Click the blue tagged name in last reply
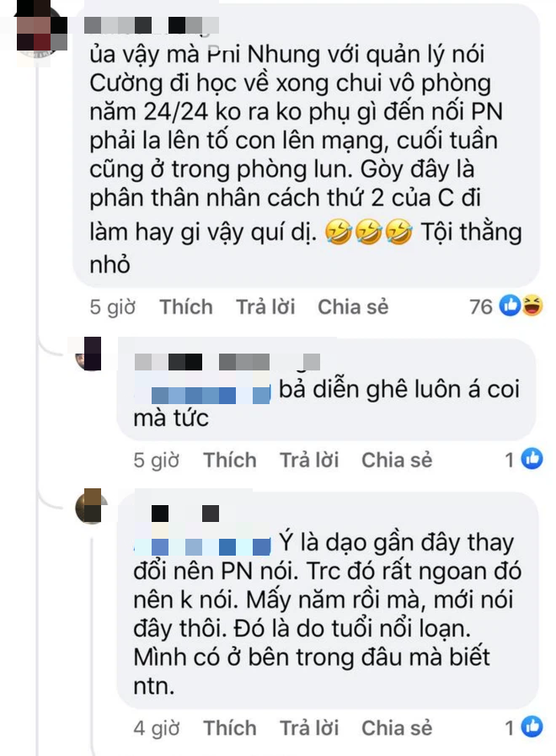The height and width of the screenshot is (756, 556). click(x=202, y=546)
